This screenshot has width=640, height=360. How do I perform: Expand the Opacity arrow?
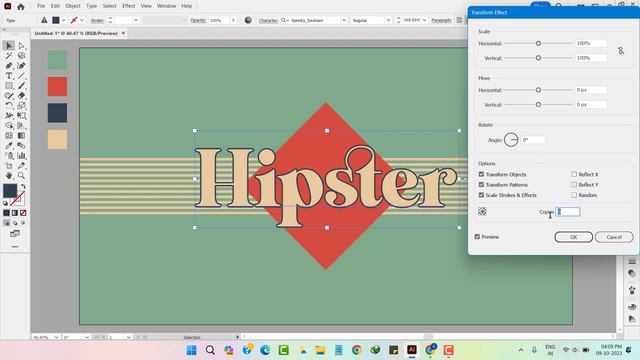pos(233,20)
